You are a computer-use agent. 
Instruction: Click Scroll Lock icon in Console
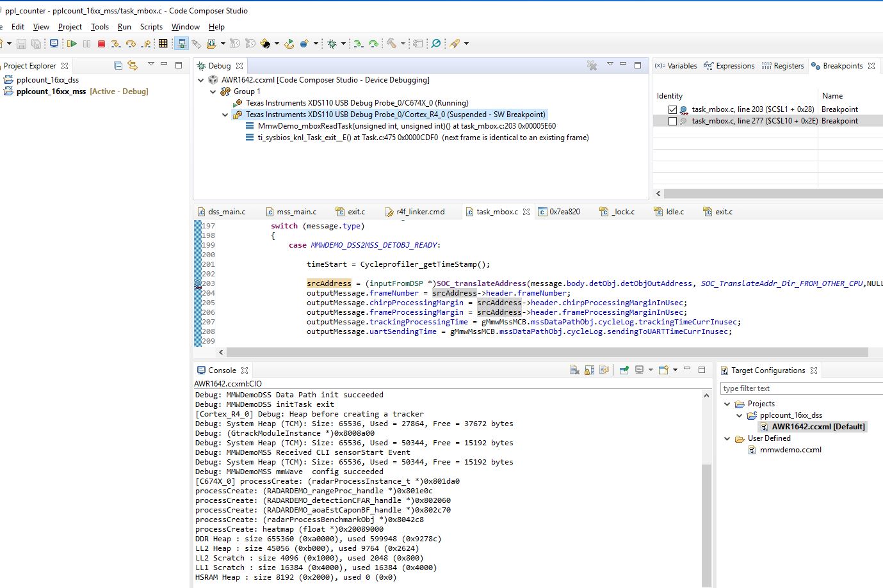point(589,370)
